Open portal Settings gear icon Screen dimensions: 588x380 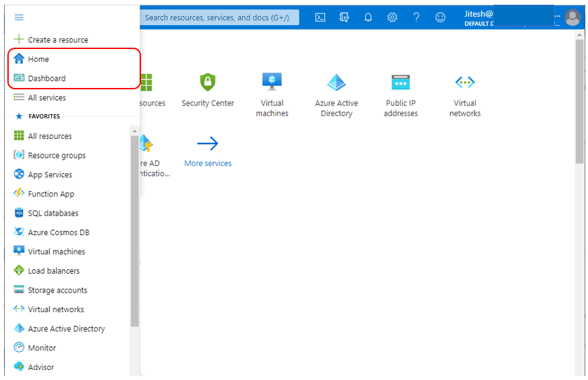(392, 17)
